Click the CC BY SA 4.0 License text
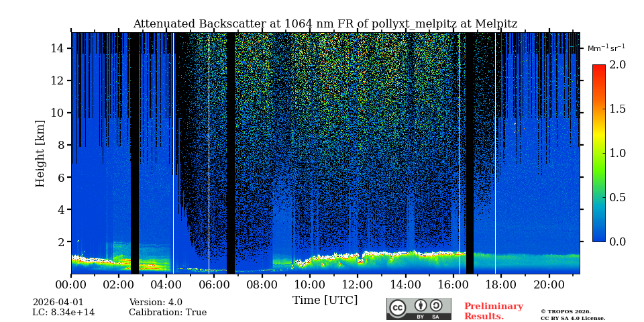This screenshot has height=322, width=644. (573, 319)
